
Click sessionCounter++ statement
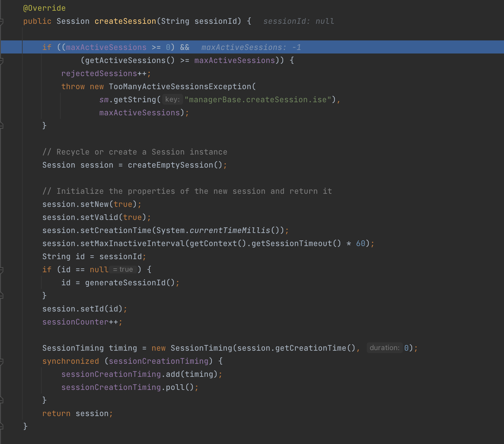pyautogui.click(x=82, y=322)
